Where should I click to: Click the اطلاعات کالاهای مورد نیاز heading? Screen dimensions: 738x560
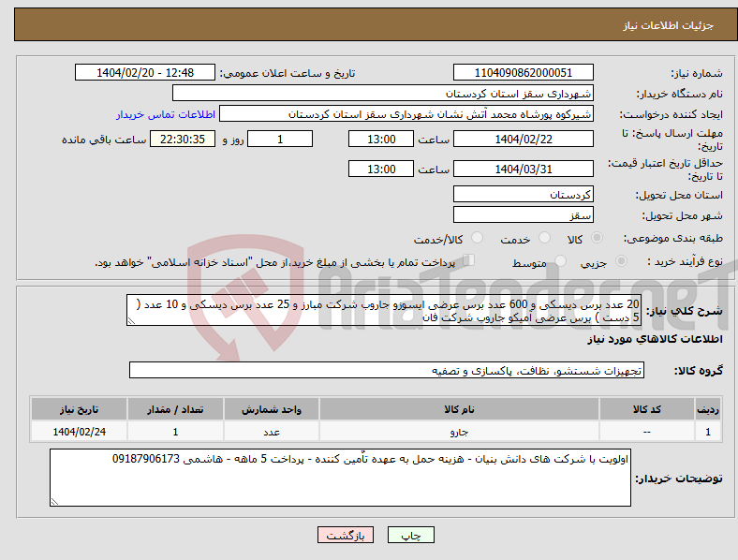point(655,339)
